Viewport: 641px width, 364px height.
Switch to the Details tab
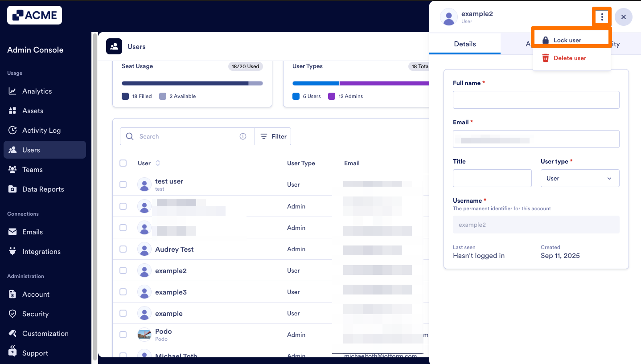(464, 44)
